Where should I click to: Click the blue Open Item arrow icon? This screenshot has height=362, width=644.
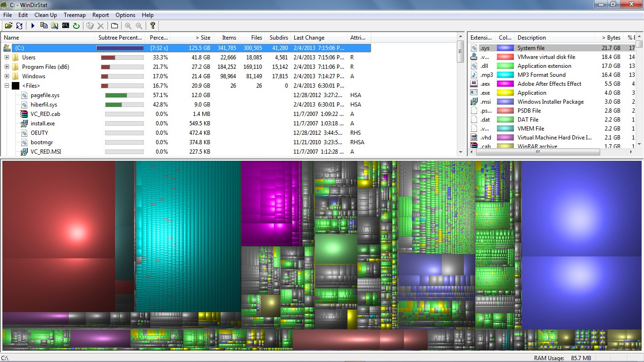33,25
